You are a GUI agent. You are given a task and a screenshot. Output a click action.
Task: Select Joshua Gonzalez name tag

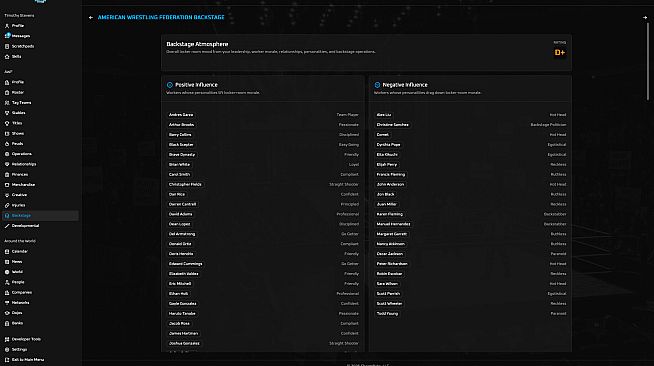coord(184,343)
